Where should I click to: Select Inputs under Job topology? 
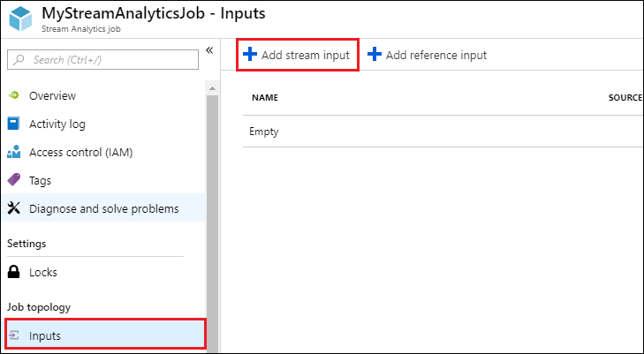tap(104, 334)
